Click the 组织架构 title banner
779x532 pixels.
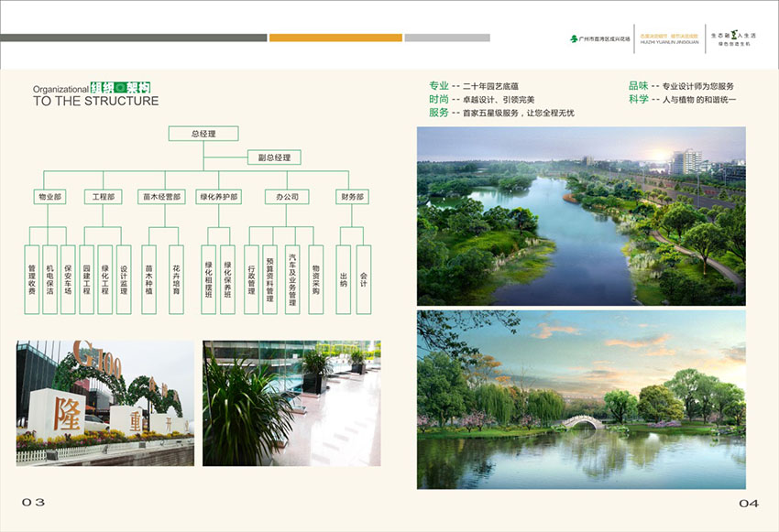coord(120,88)
